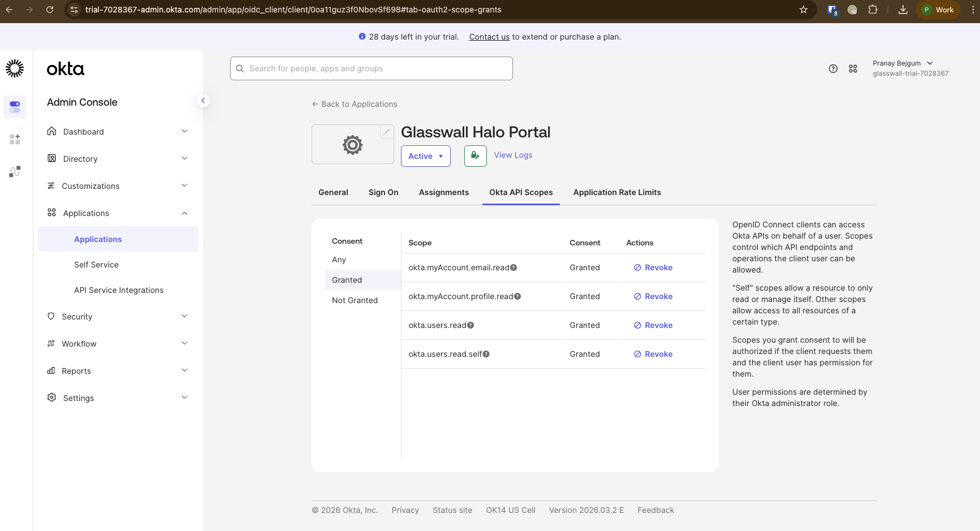Select the Okta API Scopes tab

[521, 192]
